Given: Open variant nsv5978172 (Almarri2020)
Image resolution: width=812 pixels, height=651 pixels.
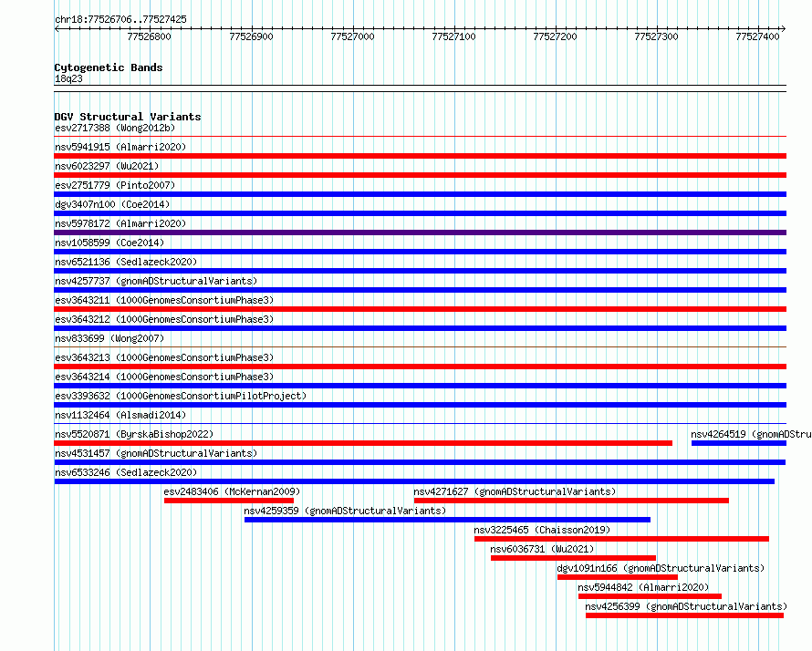Looking at the screenshot, I should [x=120, y=223].
